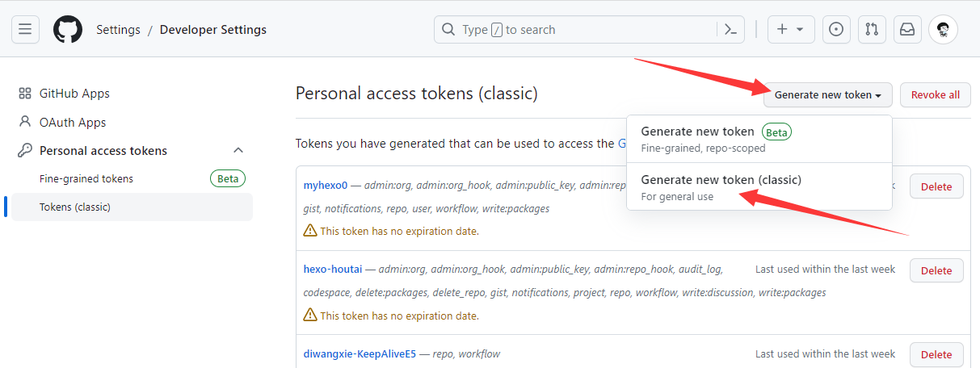Viewport: 980px width, 368px height.
Task: Open the myhexo0 token link
Action: (x=325, y=186)
